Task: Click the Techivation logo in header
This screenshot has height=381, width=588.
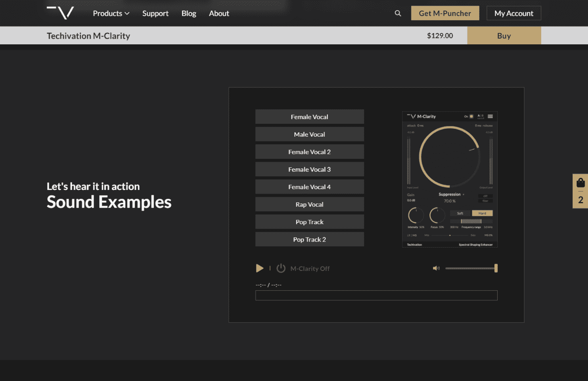Action: [x=60, y=13]
